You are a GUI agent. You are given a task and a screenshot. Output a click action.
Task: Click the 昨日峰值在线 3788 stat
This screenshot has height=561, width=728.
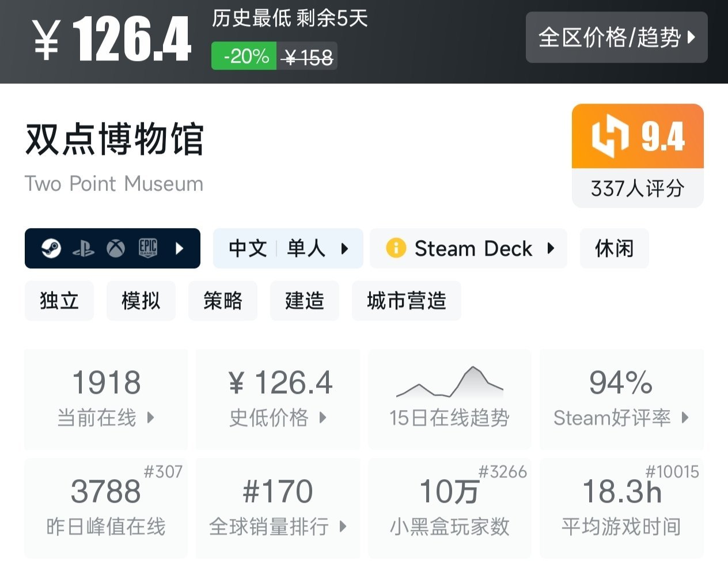(x=106, y=508)
